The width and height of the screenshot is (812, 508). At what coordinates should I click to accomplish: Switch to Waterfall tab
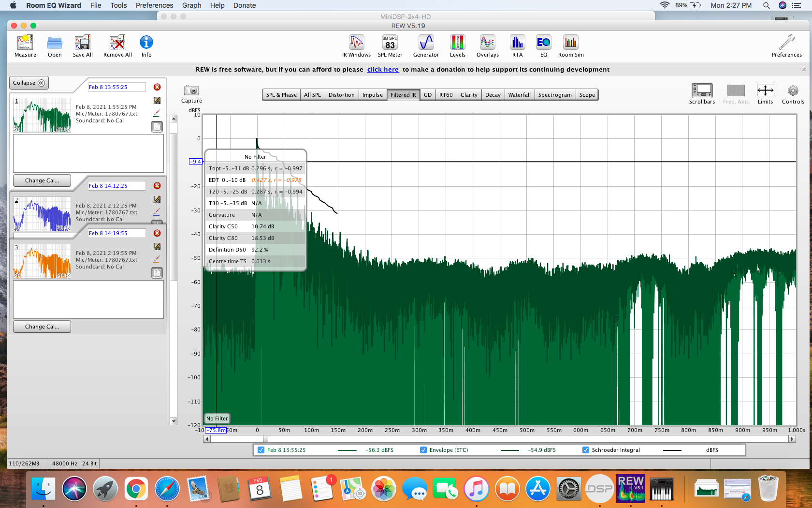coord(520,95)
